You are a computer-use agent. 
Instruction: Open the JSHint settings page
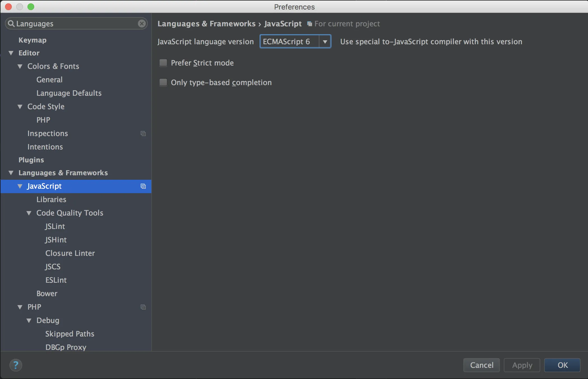tap(56, 240)
